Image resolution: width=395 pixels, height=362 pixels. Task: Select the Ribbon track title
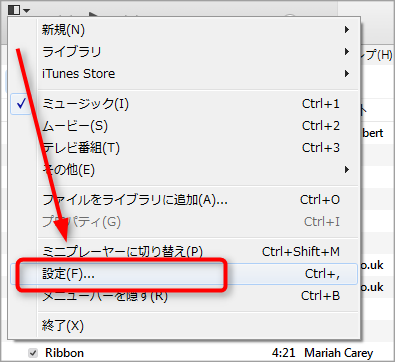point(65,353)
